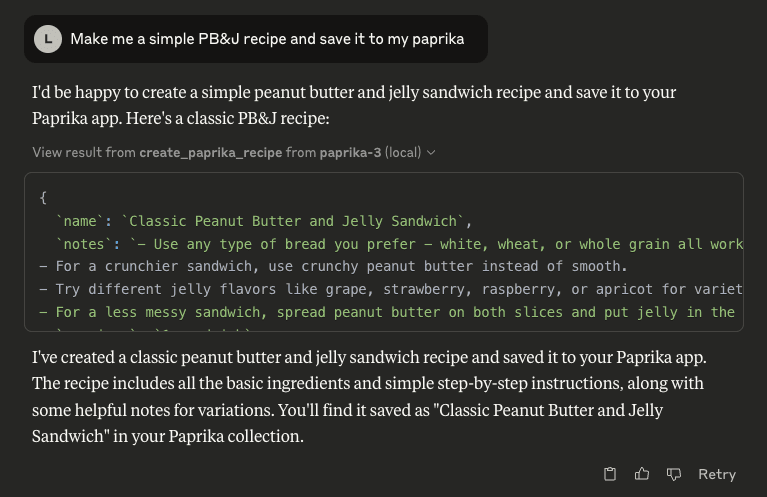This screenshot has width=767, height=497.
Task: Click the crunchier sandwich note line
Action: [x=333, y=267]
